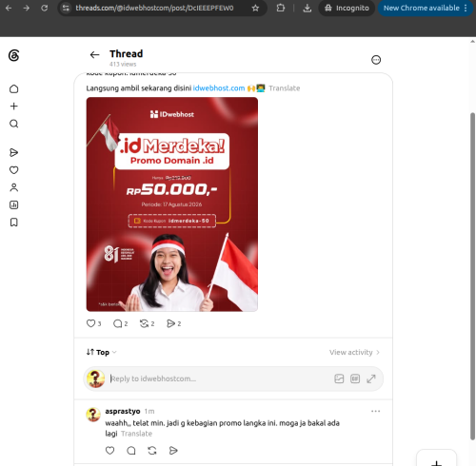476x466 pixels.
Task: Open the .id Merdeka promo image
Action: pyautogui.click(x=172, y=204)
